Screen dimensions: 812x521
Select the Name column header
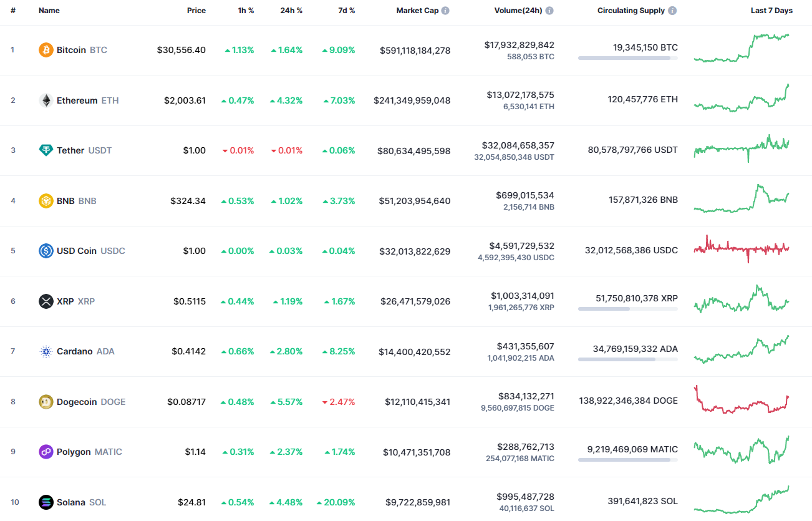(49, 10)
